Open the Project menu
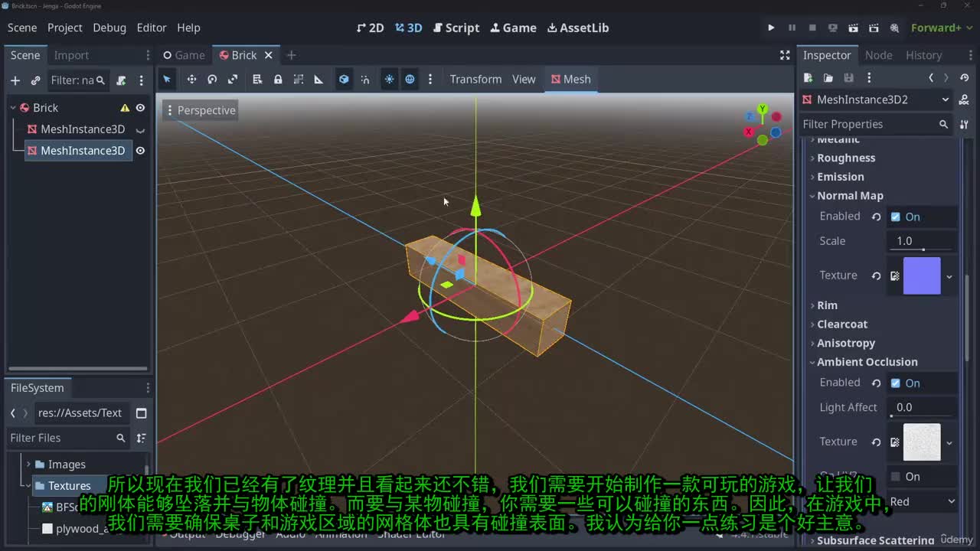 pos(64,28)
